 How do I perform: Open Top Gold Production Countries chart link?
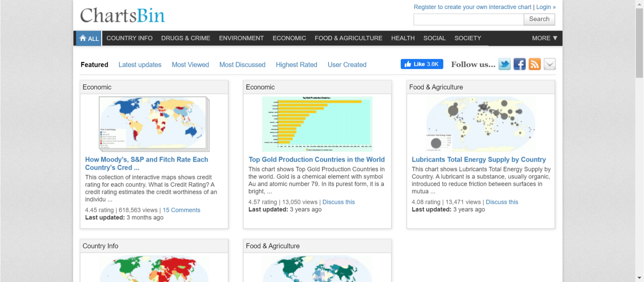[x=316, y=159]
